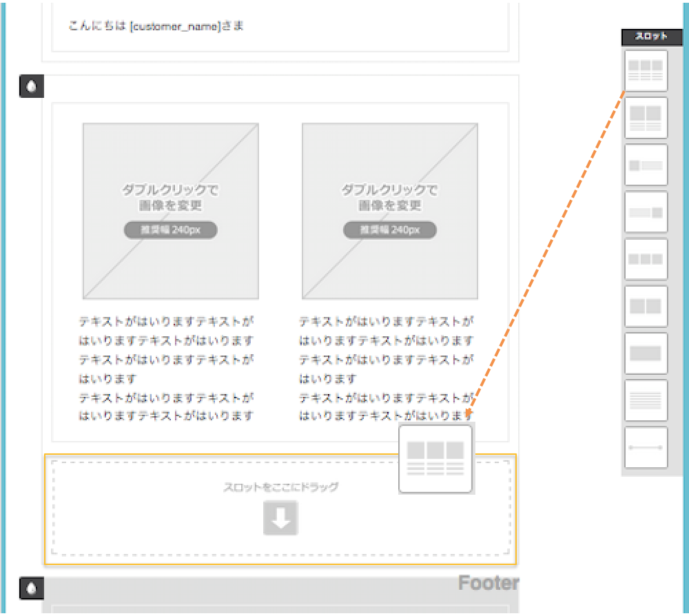Click the こんにちは [customer_name]さま greeting text

click(x=156, y=27)
